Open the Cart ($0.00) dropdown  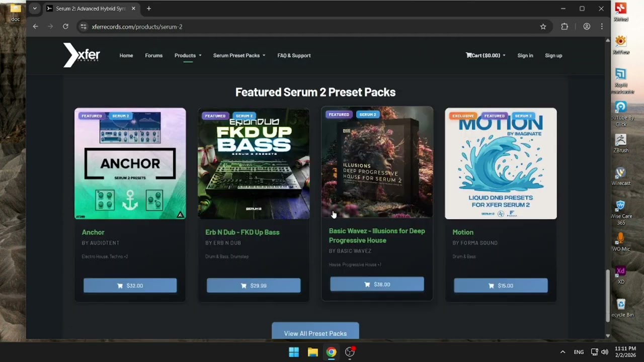pos(486,55)
